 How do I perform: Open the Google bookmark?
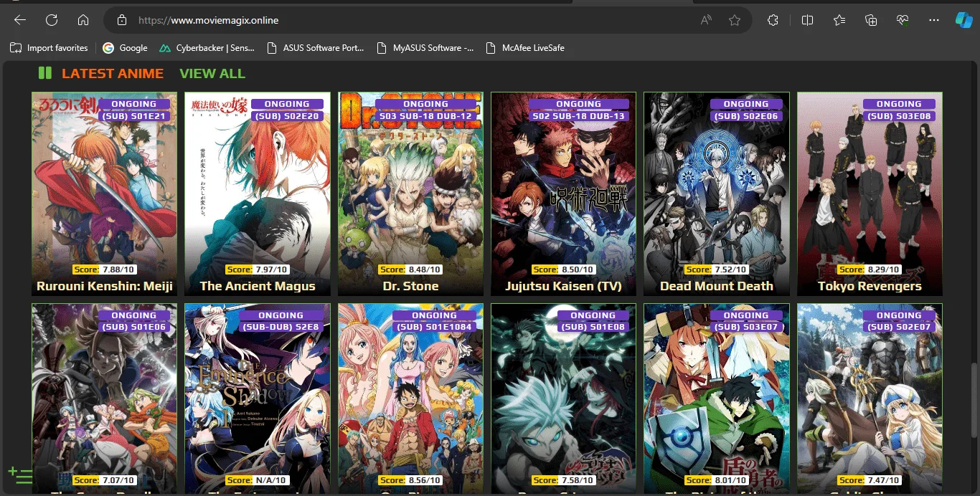[125, 48]
